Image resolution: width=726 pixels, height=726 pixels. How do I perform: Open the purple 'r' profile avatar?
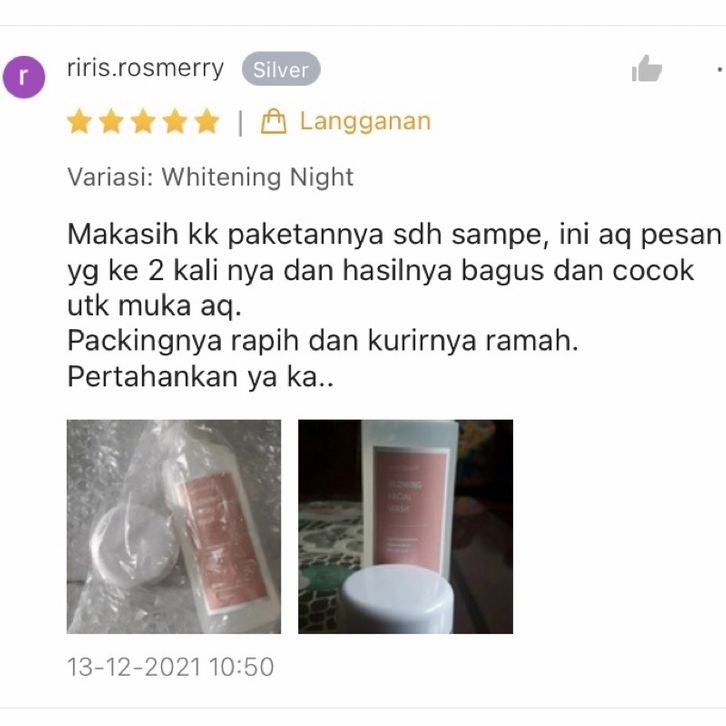point(24,77)
